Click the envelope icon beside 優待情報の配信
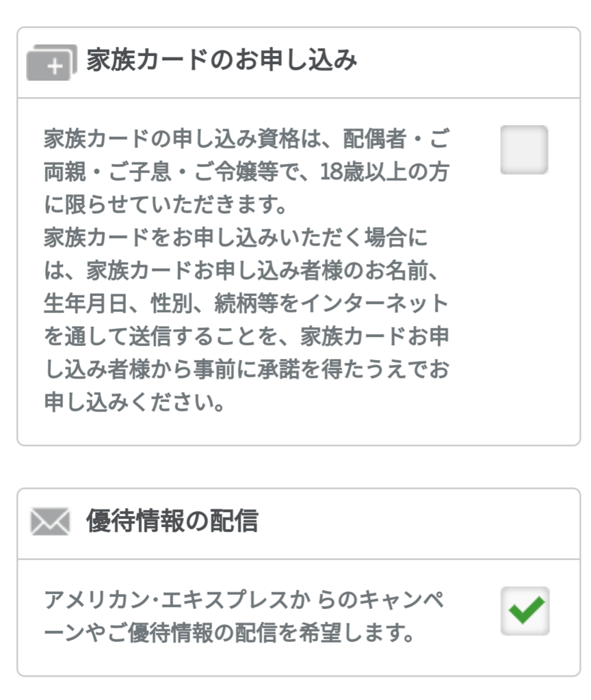 pos(51,523)
